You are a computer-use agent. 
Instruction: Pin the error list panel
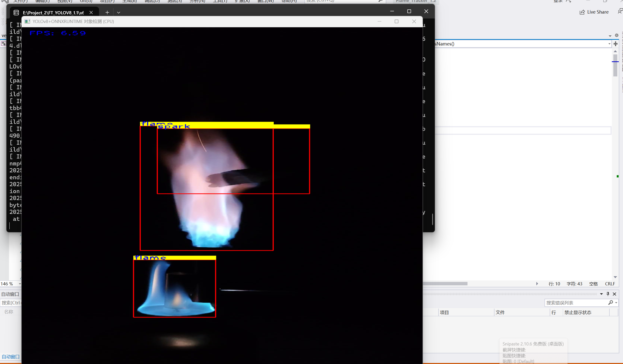click(x=608, y=294)
